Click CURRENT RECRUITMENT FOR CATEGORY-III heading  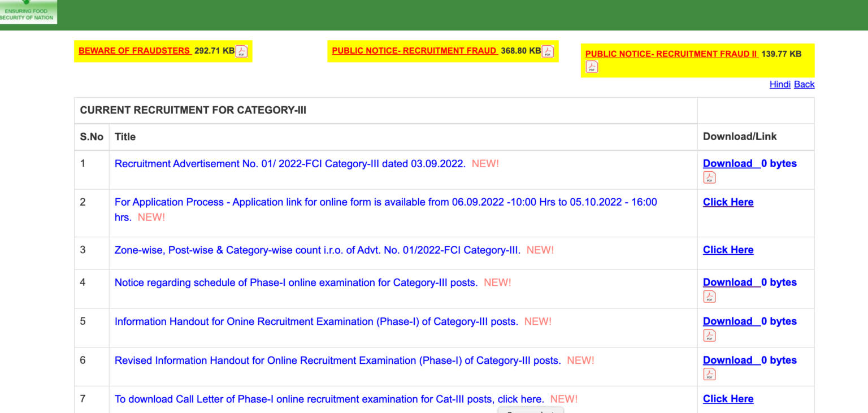pos(193,110)
